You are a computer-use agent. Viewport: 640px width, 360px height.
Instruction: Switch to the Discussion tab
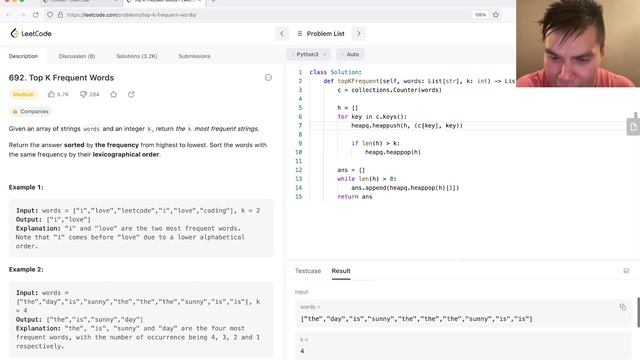tap(77, 56)
